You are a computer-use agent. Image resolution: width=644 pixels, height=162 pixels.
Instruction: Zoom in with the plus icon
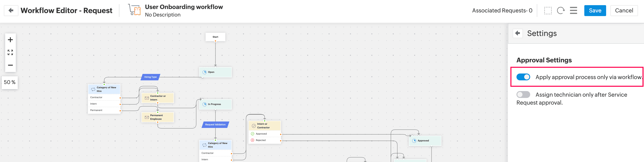(x=10, y=40)
